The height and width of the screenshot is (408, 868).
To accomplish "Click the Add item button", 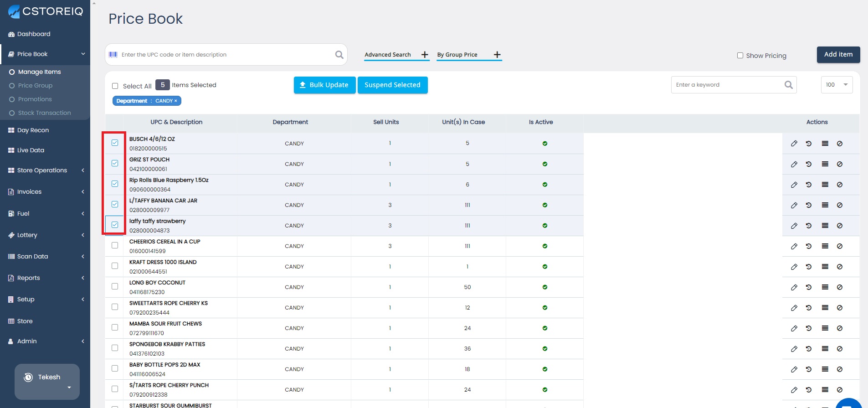I will (x=838, y=55).
